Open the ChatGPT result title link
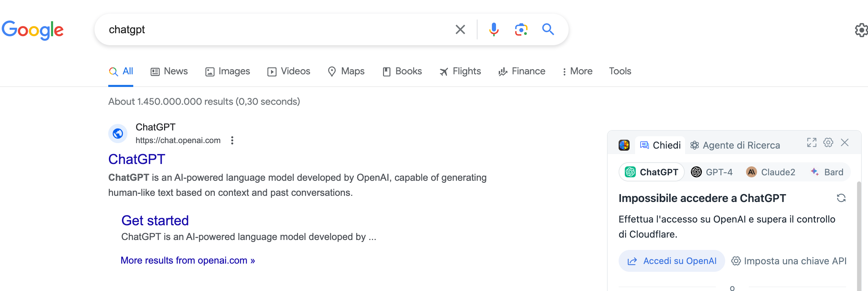Screen dimensions: 868x291 click(x=137, y=159)
